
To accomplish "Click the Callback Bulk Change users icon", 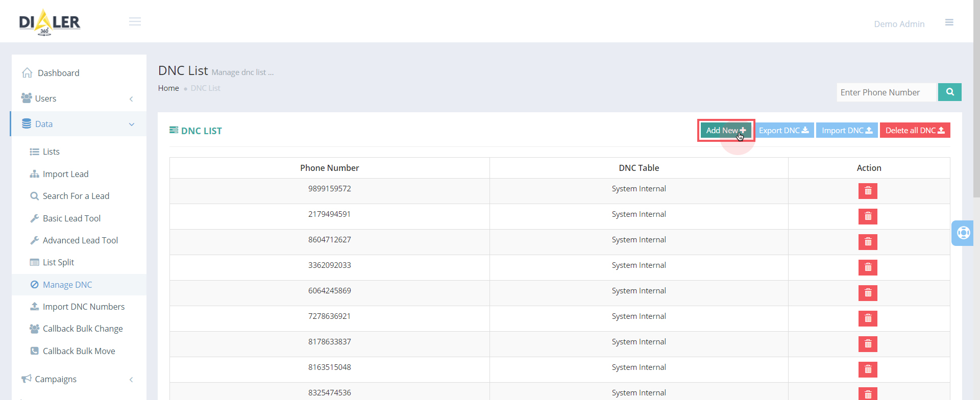I will point(34,329).
